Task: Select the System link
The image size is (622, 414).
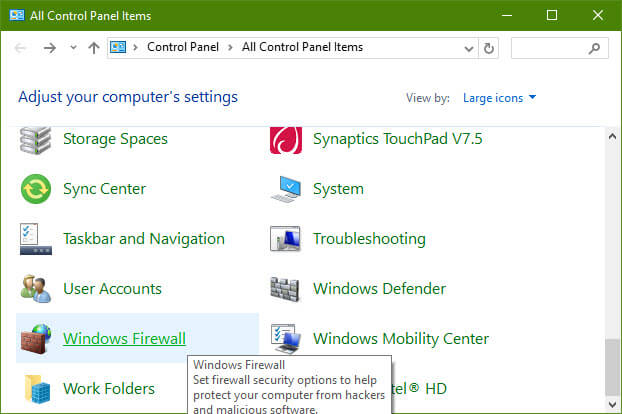Action: pyautogui.click(x=338, y=189)
